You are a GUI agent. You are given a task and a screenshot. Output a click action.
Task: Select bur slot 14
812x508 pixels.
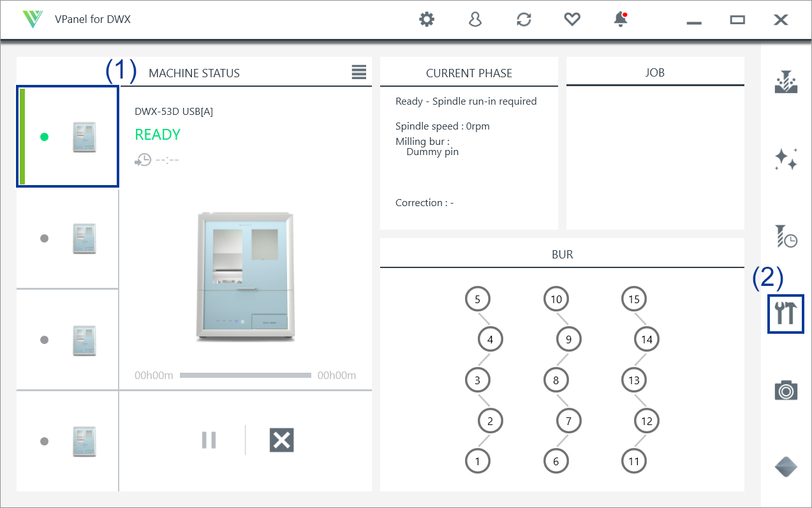point(647,340)
